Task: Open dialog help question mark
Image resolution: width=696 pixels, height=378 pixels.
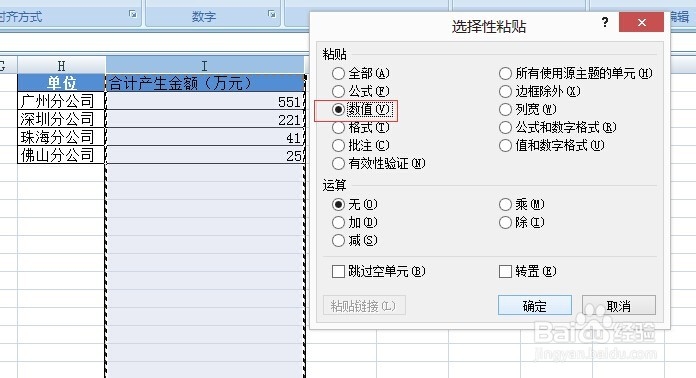Action: 605,22
